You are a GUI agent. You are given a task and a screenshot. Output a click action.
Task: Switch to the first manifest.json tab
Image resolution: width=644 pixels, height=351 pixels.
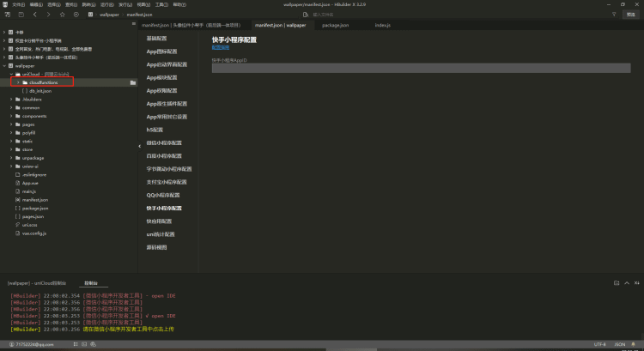click(x=191, y=25)
